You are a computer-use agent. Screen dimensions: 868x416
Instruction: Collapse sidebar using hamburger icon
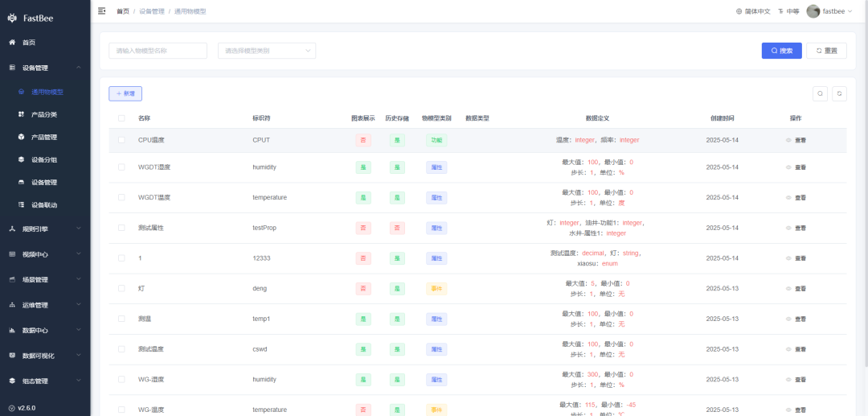click(x=102, y=11)
